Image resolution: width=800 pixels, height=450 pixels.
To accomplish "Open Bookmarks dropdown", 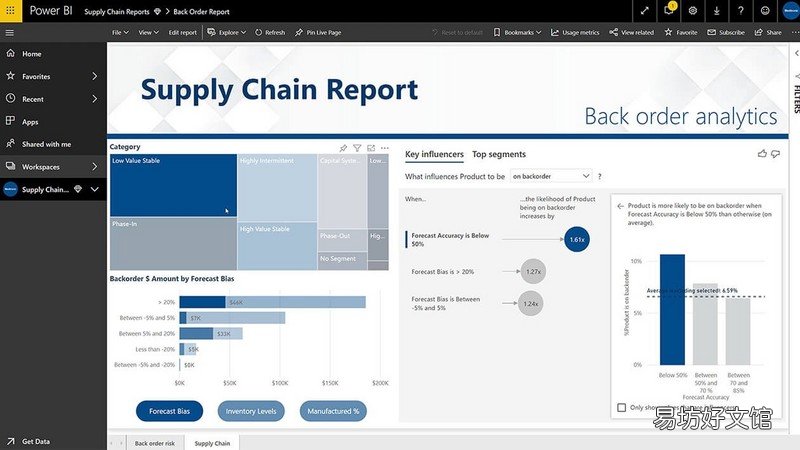I will (x=517, y=32).
